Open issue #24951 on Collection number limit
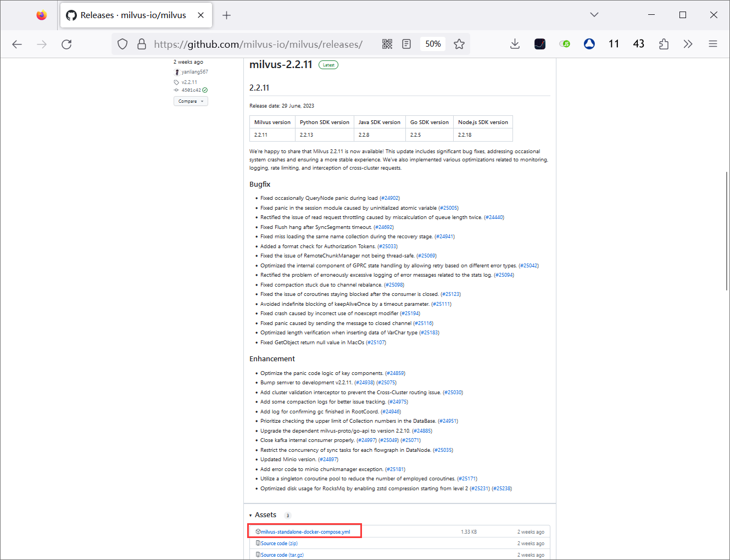The width and height of the screenshot is (730, 560). [x=448, y=421]
